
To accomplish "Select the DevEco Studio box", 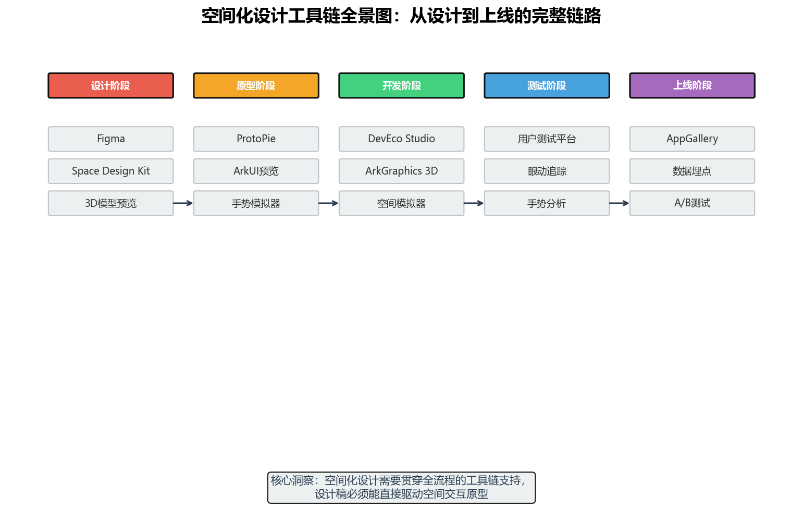I will pyautogui.click(x=401, y=139).
